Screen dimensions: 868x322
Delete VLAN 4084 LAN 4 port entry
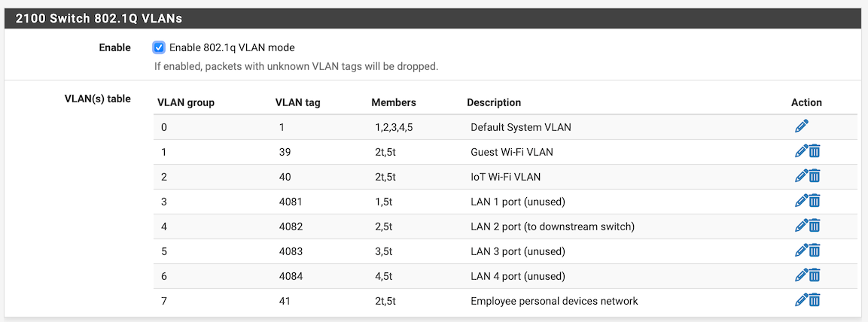tap(815, 275)
